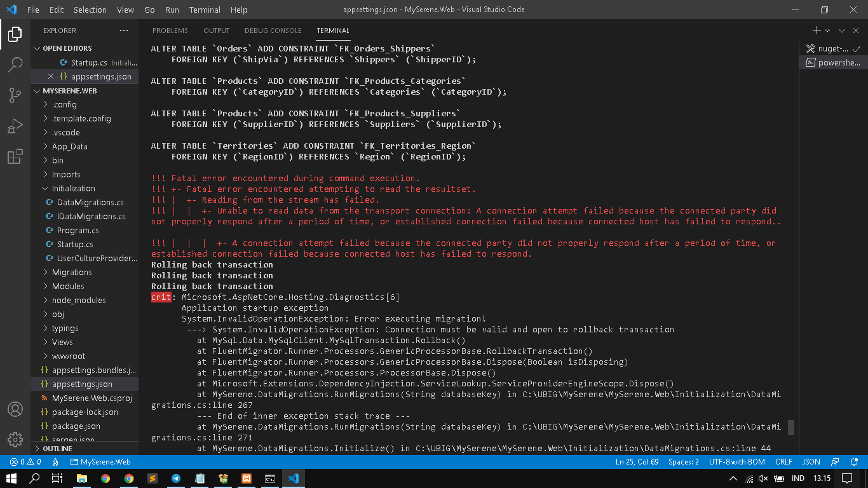Viewport: 868px width, 488px height.
Task: Collapse the Initialization folder
Action: click(85, 188)
